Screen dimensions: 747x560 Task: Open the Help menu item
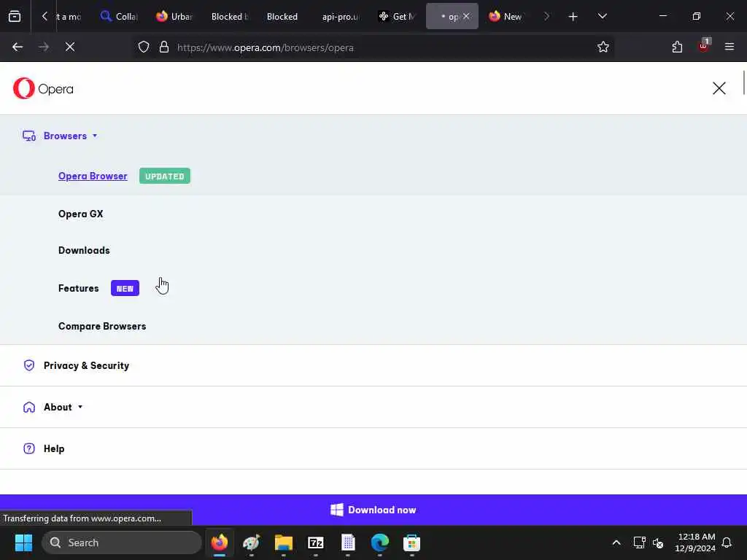[x=54, y=448]
